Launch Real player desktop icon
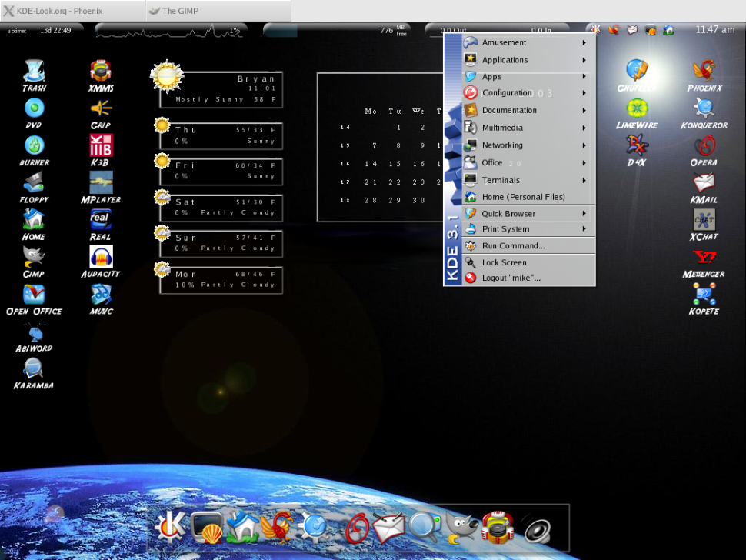The width and height of the screenshot is (746, 560). tap(101, 225)
